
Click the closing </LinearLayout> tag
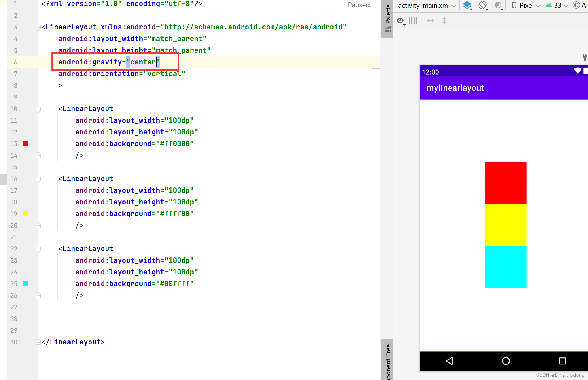73,342
